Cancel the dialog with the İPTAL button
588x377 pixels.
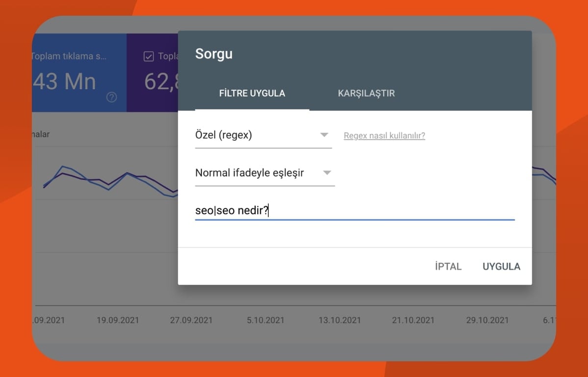(448, 266)
